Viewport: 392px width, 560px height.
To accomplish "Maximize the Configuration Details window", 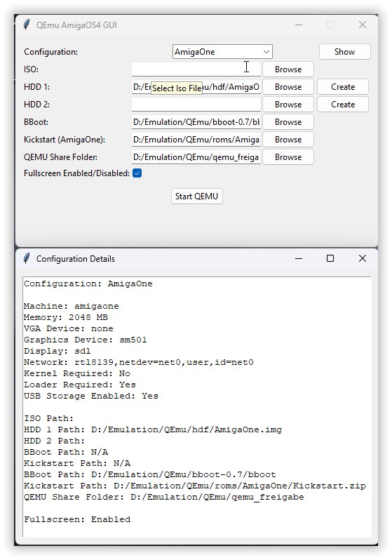I will [x=330, y=258].
